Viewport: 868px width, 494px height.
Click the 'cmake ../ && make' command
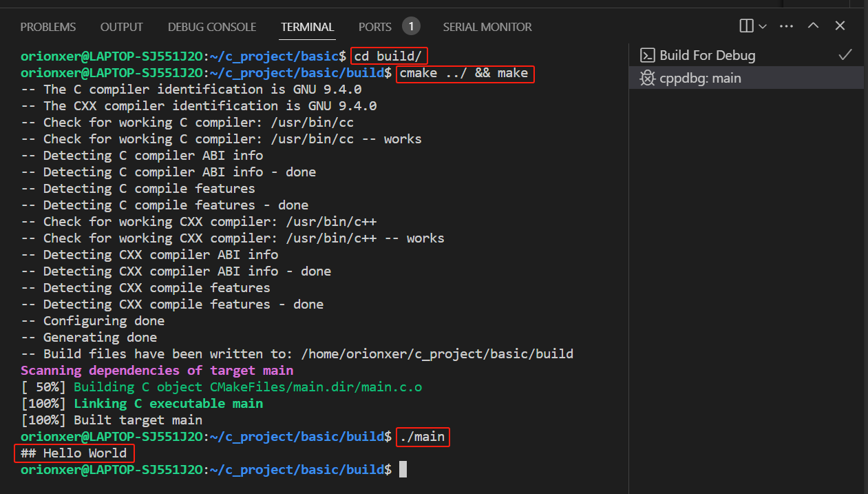tap(464, 73)
